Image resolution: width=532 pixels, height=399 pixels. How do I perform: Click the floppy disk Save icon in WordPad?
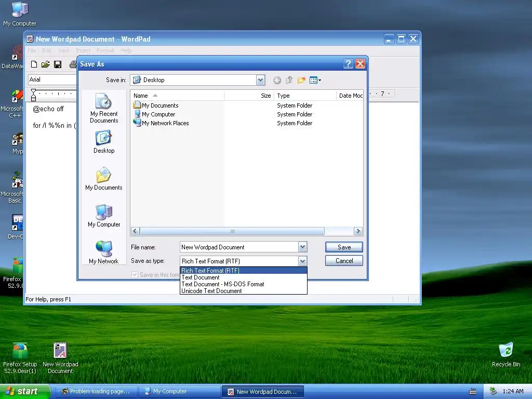point(58,64)
